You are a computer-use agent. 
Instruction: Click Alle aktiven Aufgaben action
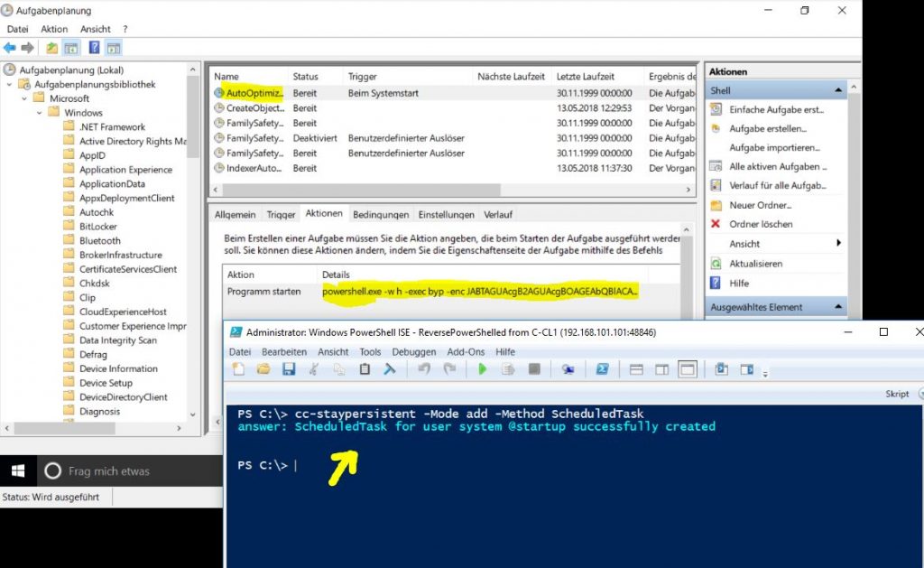(778, 166)
